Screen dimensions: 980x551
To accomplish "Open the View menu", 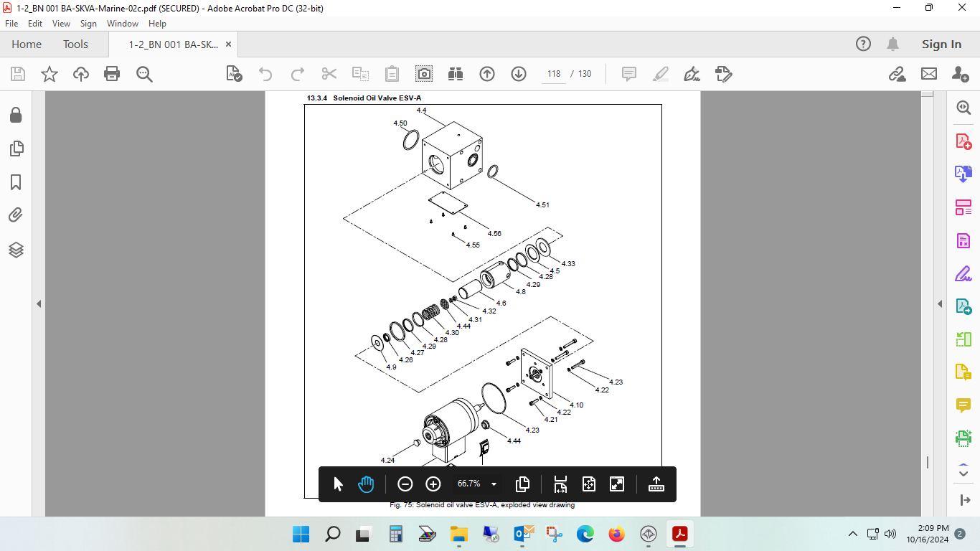I will [61, 24].
